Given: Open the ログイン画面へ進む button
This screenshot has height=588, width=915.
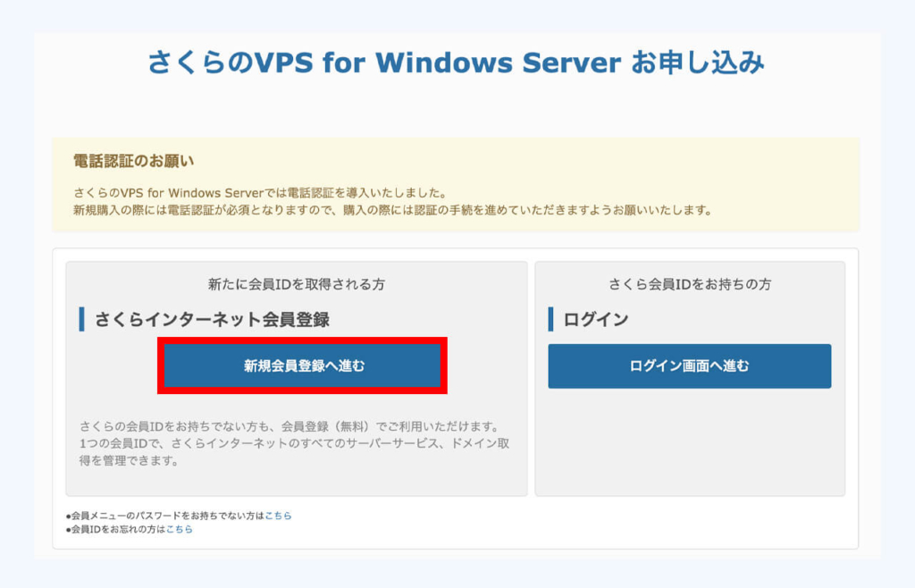Looking at the screenshot, I should pyautogui.click(x=689, y=365).
